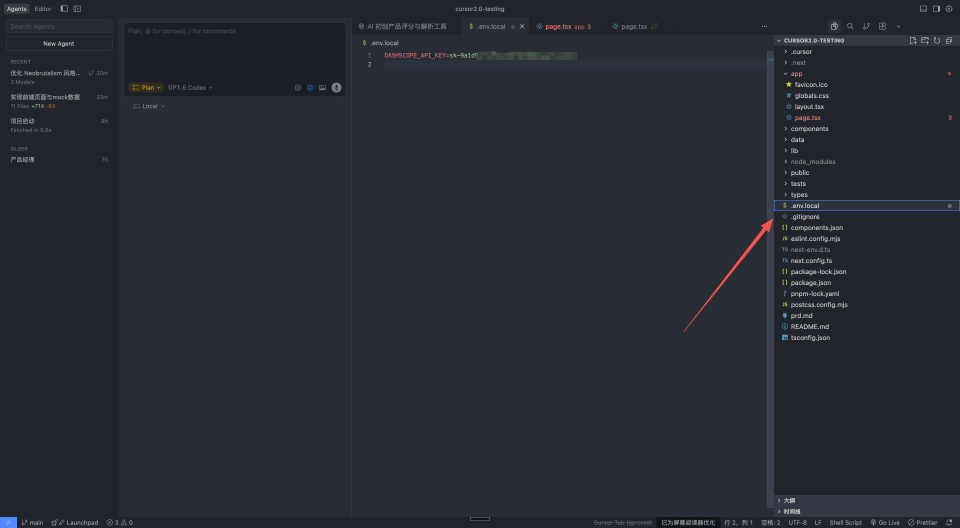Image resolution: width=960 pixels, height=528 pixels.
Task: Open the Source Control view icon
Action: (x=866, y=26)
